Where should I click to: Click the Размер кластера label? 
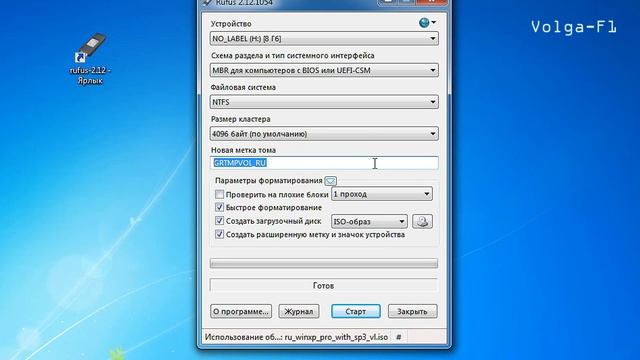click(x=240, y=119)
